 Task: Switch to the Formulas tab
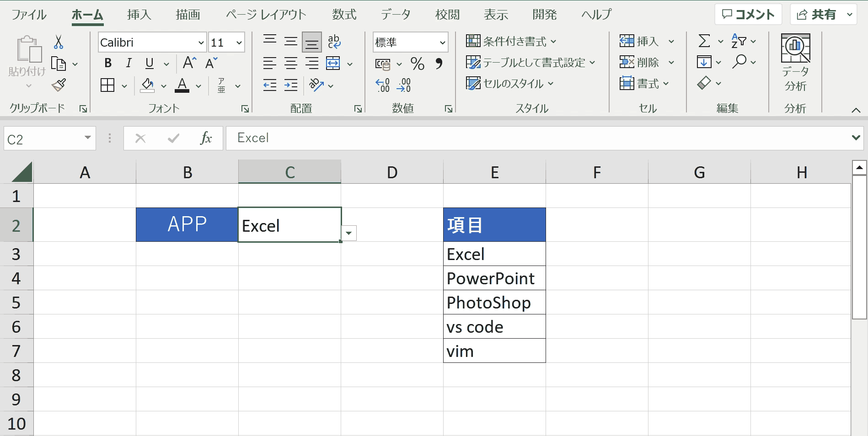click(344, 15)
